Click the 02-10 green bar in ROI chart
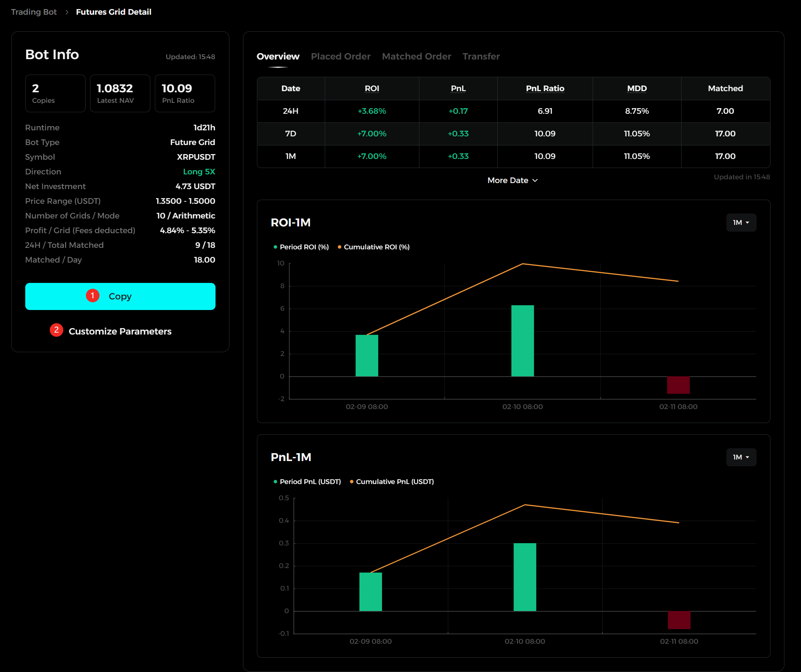The width and height of the screenshot is (801, 672). click(523, 341)
